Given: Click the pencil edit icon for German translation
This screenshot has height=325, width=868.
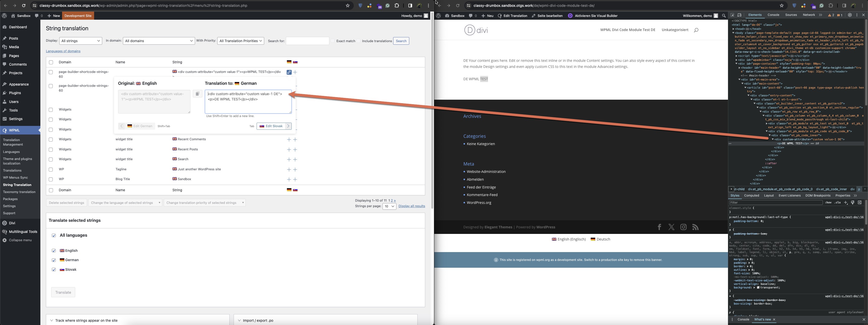Looking at the screenshot, I should pos(289,72).
